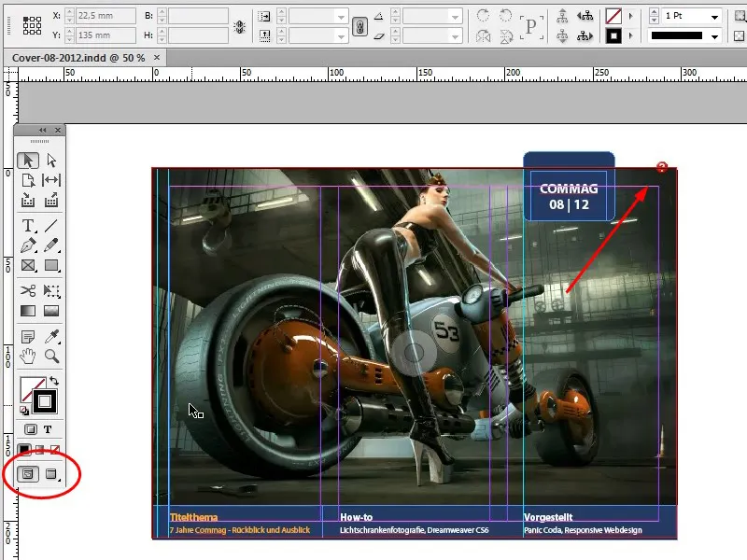This screenshot has width=747, height=560.
Task: Click the B width field
Action: (x=198, y=16)
